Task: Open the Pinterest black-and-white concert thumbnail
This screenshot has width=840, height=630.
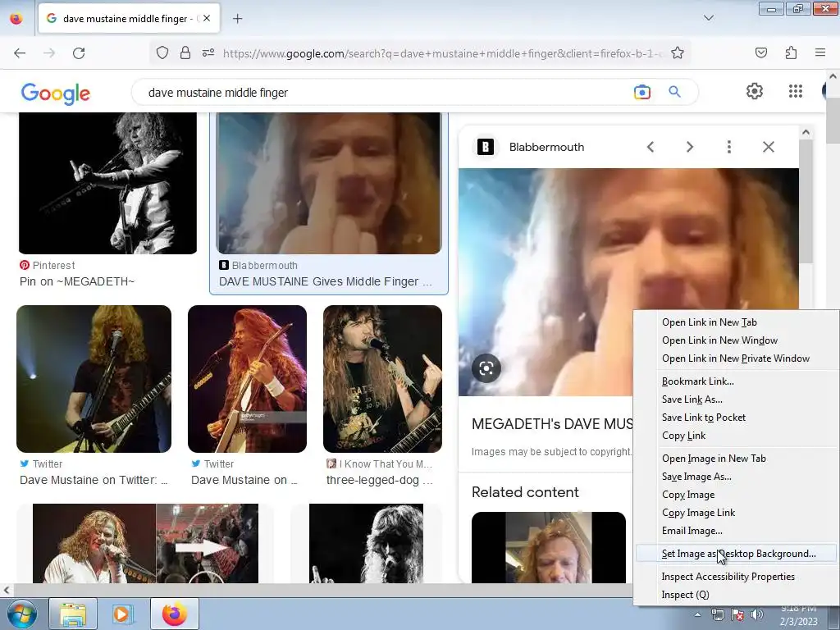Action: (x=107, y=183)
